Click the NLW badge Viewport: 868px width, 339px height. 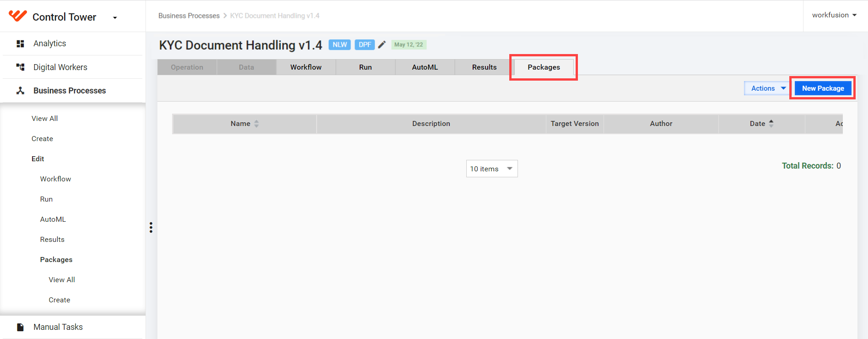(340, 44)
